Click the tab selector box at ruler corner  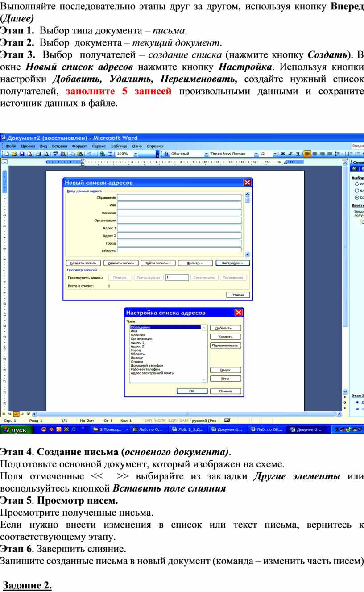coord(4,162)
